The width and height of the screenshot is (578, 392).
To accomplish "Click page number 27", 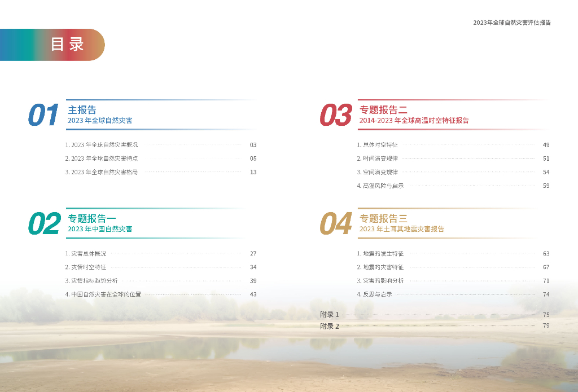I will pos(253,253).
